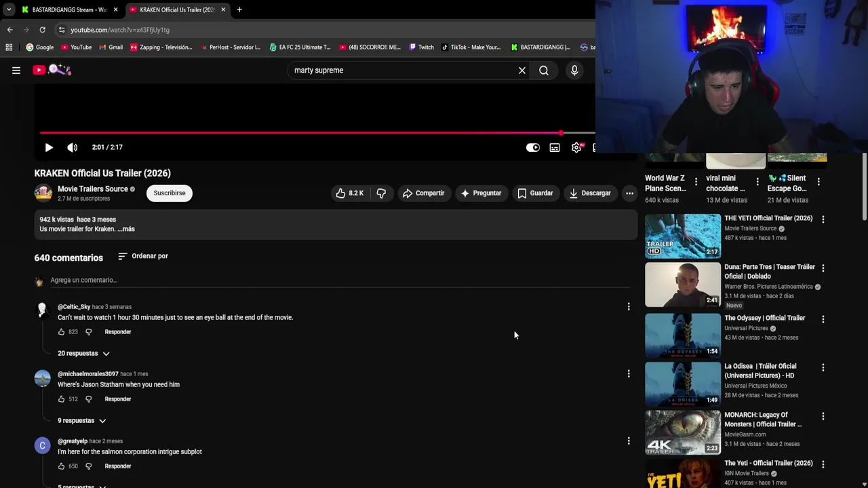Image resolution: width=868 pixels, height=488 pixels.
Task: Toggle autoplay switch in player
Action: point(533,147)
